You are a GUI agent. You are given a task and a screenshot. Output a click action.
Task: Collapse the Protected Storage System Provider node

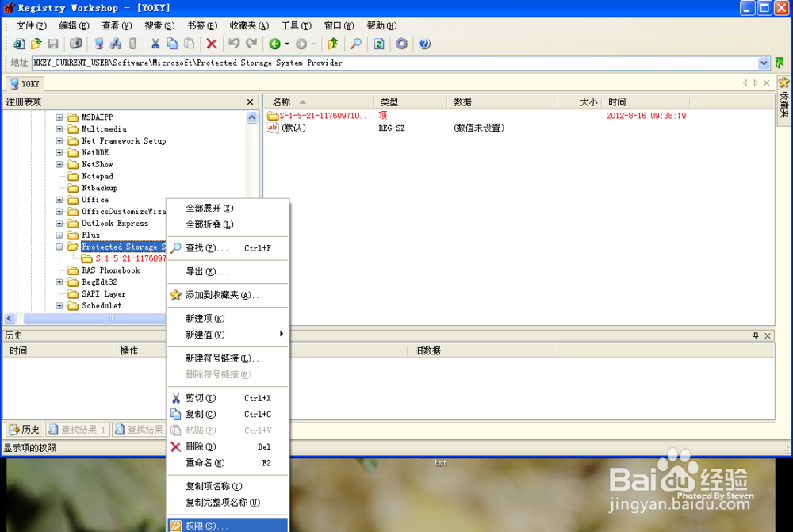tap(59, 247)
